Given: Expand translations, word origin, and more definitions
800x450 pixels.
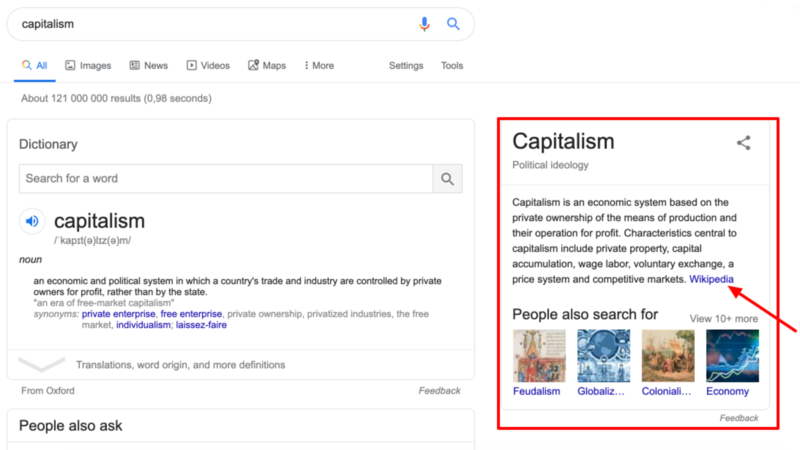Looking at the screenshot, I should tap(180, 365).
